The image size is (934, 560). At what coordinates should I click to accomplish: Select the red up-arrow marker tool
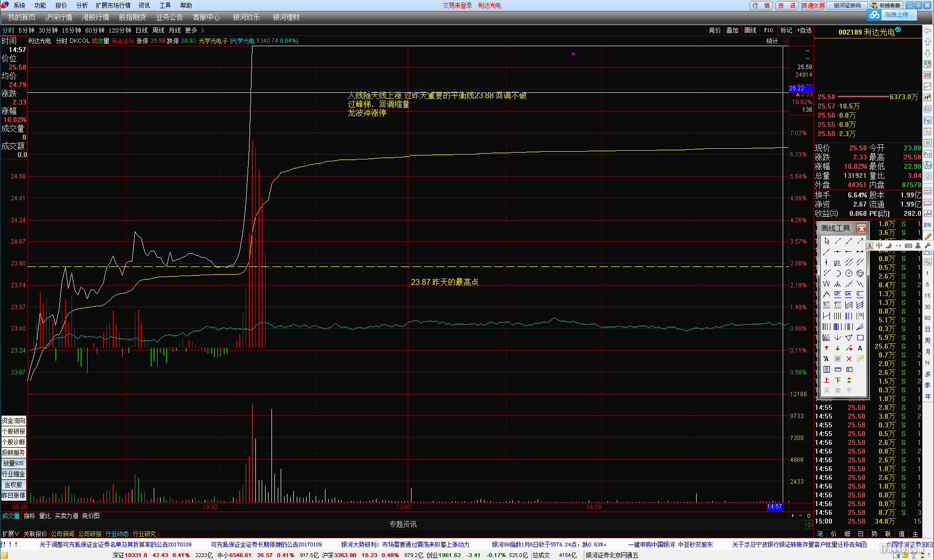click(826, 348)
